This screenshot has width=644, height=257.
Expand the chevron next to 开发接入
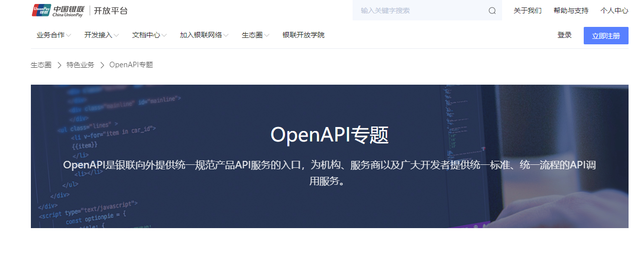pyautogui.click(x=117, y=35)
